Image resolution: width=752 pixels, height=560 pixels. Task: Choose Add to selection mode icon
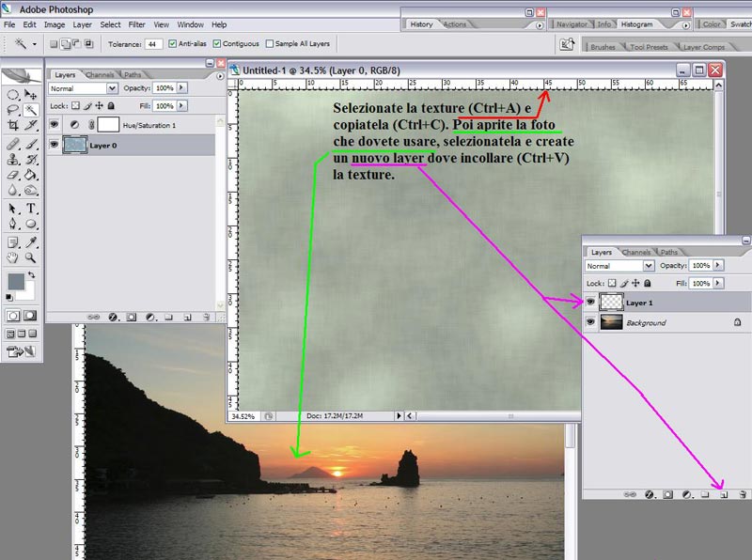pyautogui.click(x=65, y=44)
